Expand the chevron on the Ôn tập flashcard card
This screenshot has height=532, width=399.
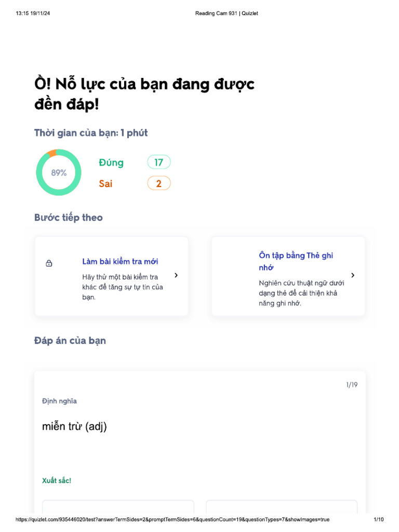click(x=353, y=275)
